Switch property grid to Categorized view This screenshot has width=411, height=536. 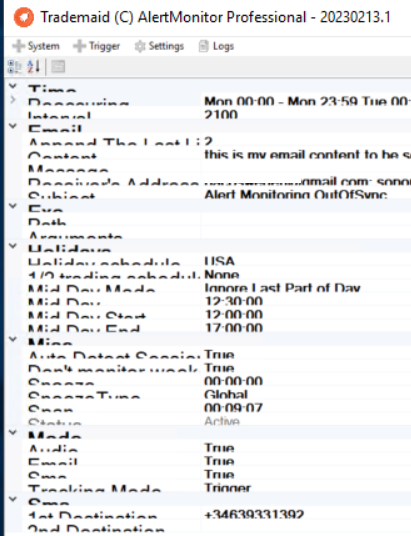(14, 67)
